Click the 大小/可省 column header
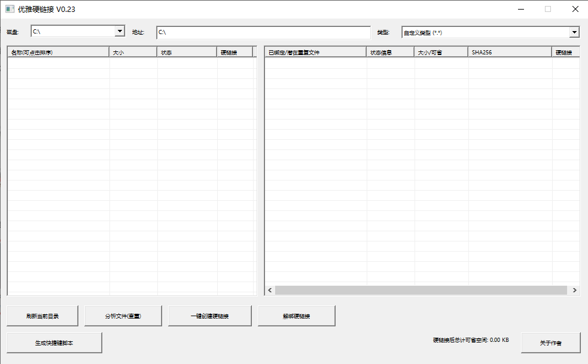The image size is (588, 364). tap(441, 53)
